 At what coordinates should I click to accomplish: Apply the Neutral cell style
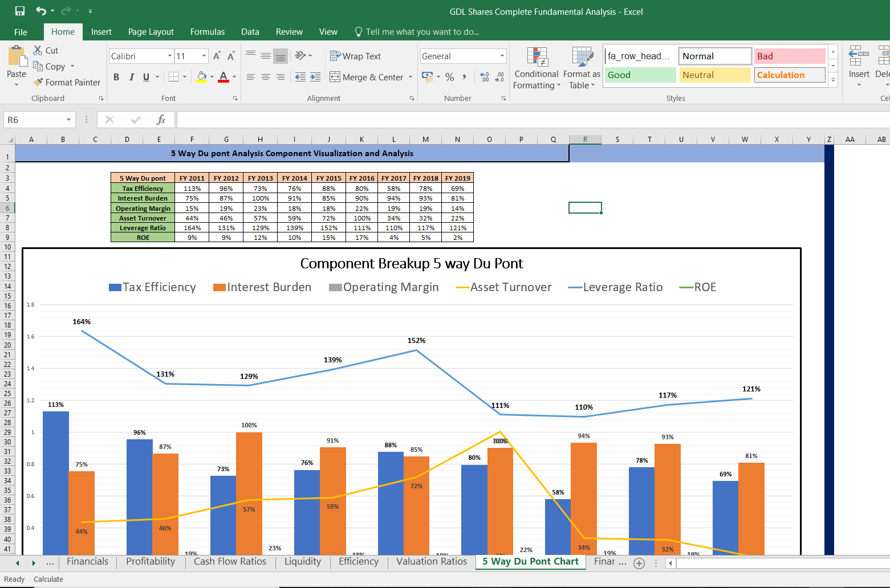point(715,75)
